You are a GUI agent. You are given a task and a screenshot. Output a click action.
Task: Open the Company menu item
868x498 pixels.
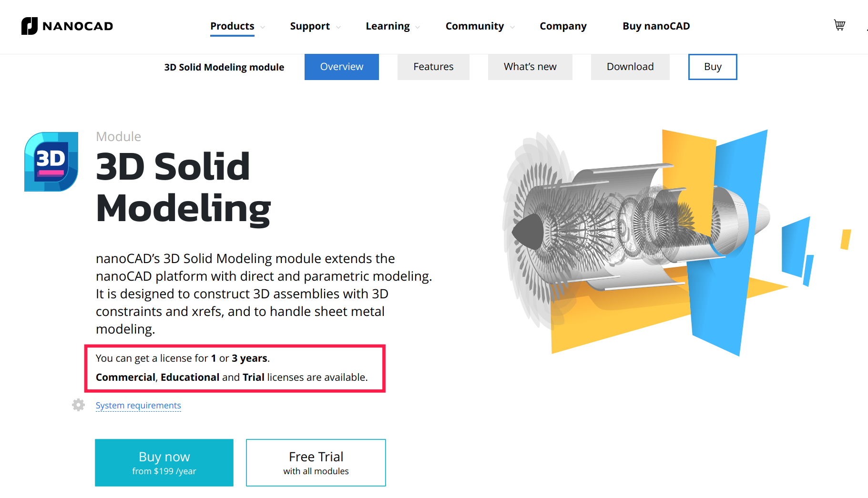(563, 26)
